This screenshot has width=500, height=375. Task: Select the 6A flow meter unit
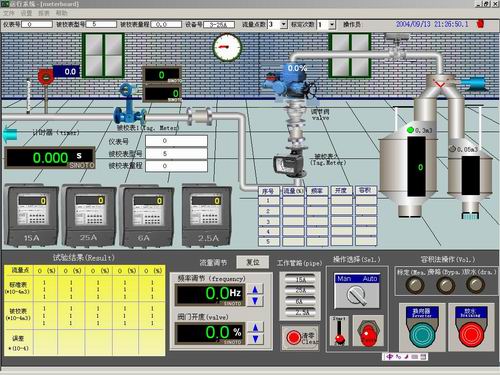(147, 216)
